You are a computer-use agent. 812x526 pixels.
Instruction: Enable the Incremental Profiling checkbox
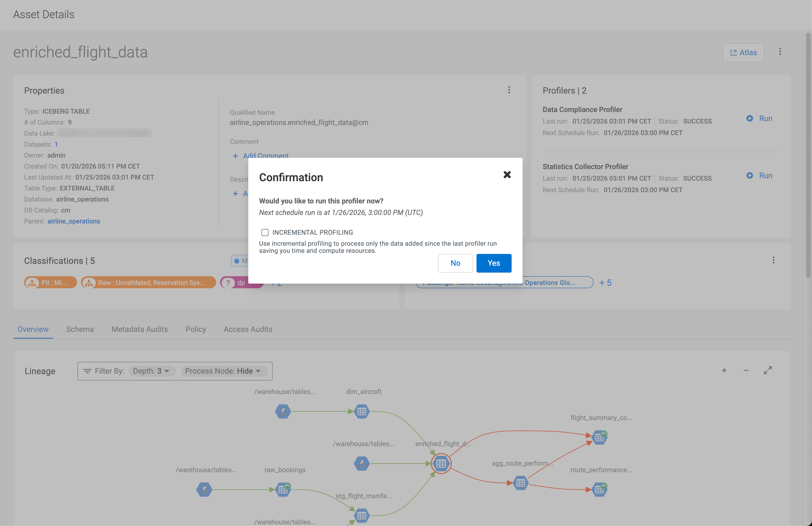(x=265, y=233)
